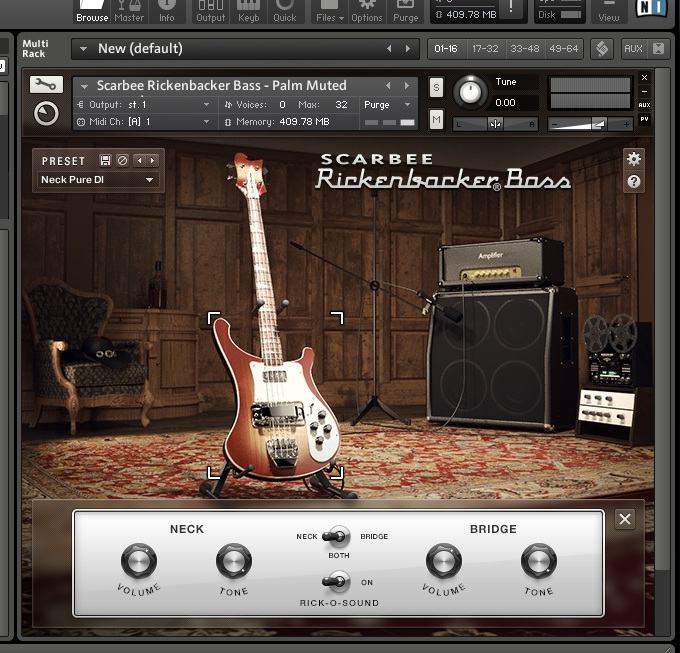680x653 pixels.
Task: Toggle the AUX button in the rack header
Action: point(633,49)
